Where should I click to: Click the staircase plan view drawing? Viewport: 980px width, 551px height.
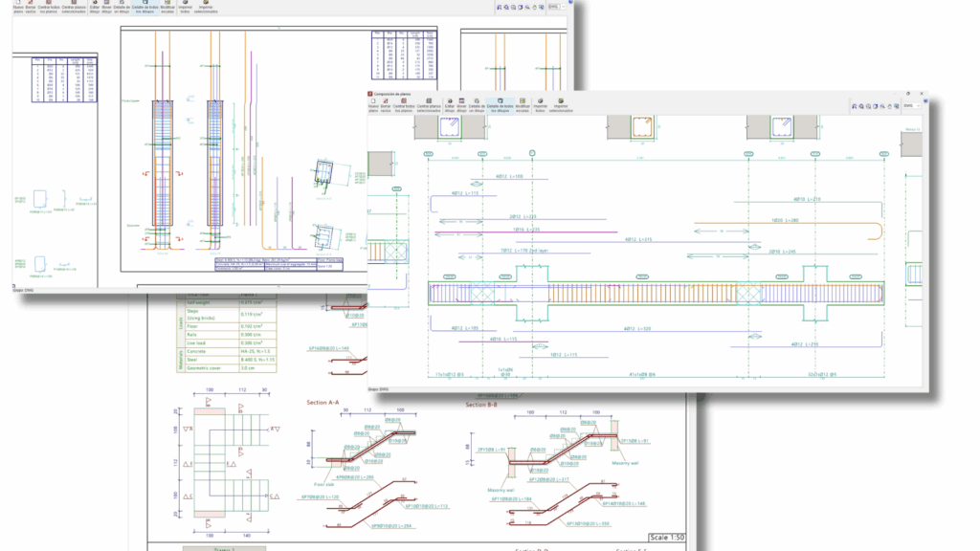click(x=232, y=462)
